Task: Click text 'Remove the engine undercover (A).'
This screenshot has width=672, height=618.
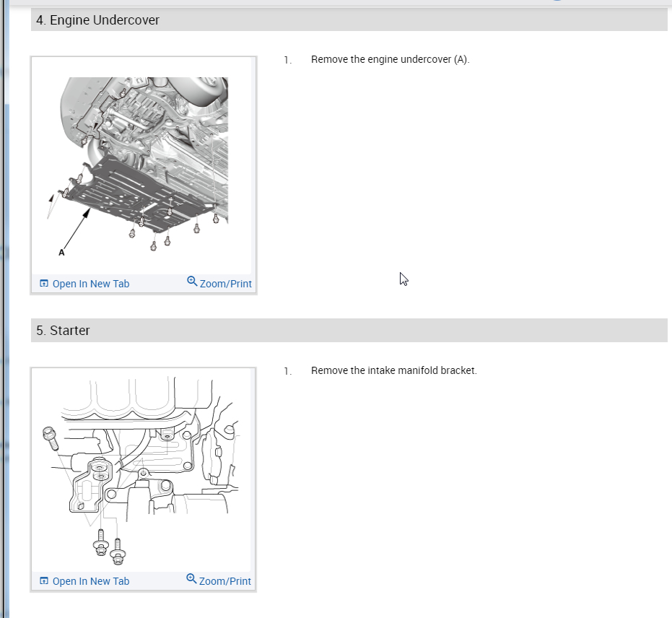Action: click(390, 60)
